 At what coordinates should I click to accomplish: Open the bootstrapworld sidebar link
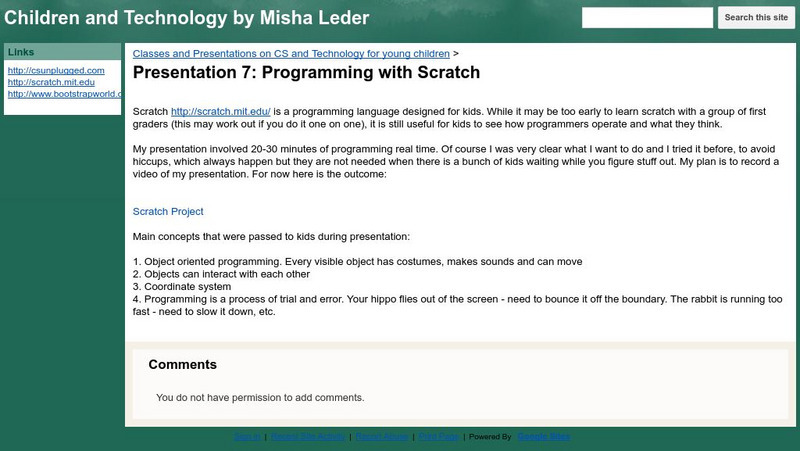[x=65, y=95]
